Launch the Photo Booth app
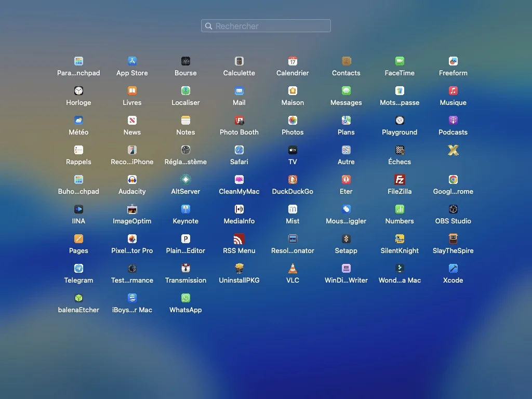The image size is (532, 399). pos(238,121)
